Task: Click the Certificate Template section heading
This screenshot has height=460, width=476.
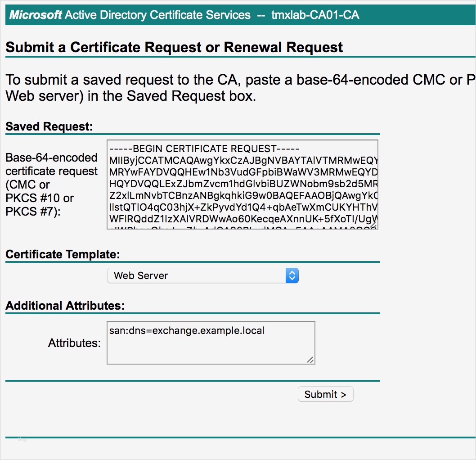Action: click(63, 254)
